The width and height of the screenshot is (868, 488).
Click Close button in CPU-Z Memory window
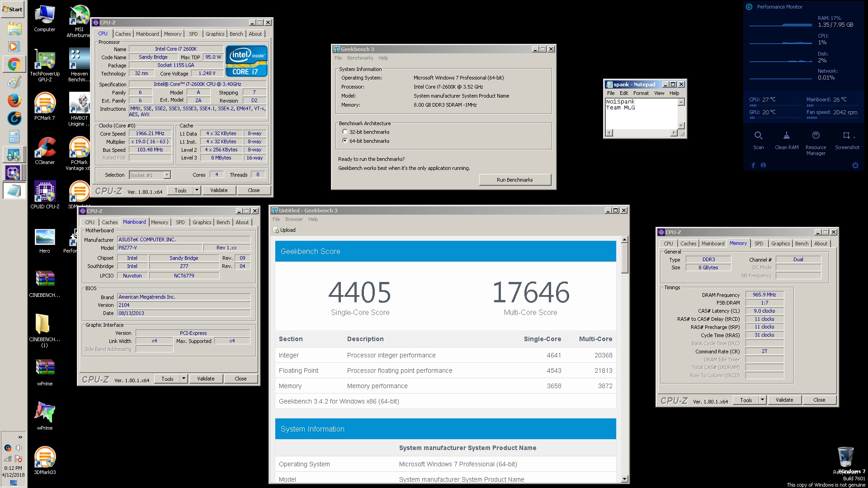819,400
